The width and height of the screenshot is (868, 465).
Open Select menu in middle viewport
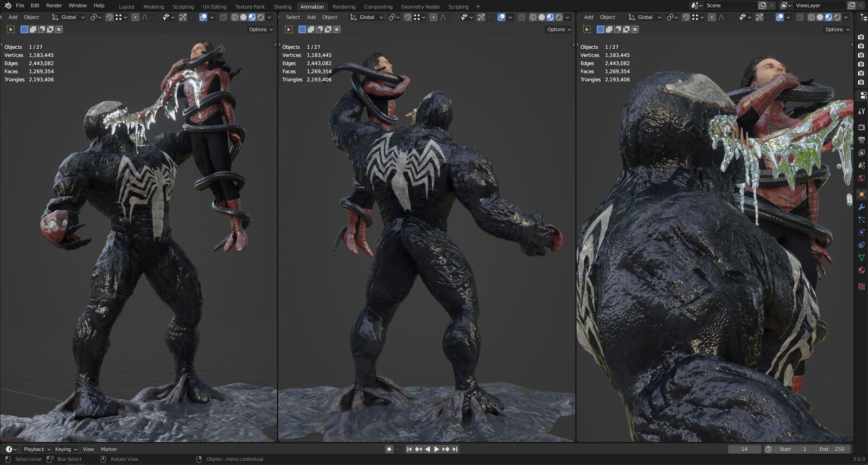293,17
